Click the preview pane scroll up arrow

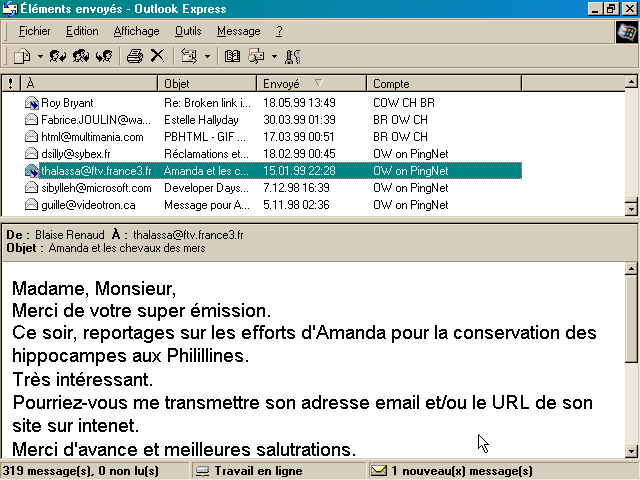(x=631, y=269)
